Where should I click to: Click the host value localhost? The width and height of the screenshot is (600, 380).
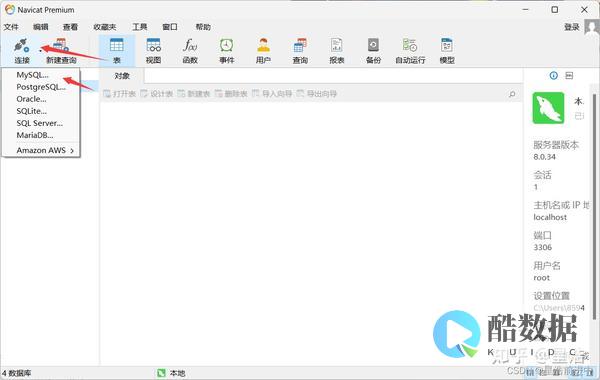pyautogui.click(x=550, y=217)
